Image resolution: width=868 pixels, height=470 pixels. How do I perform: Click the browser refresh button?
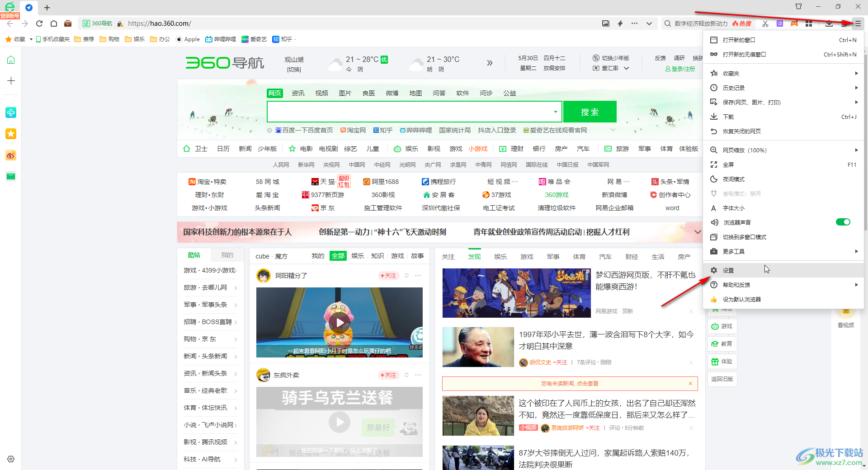click(x=39, y=23)
